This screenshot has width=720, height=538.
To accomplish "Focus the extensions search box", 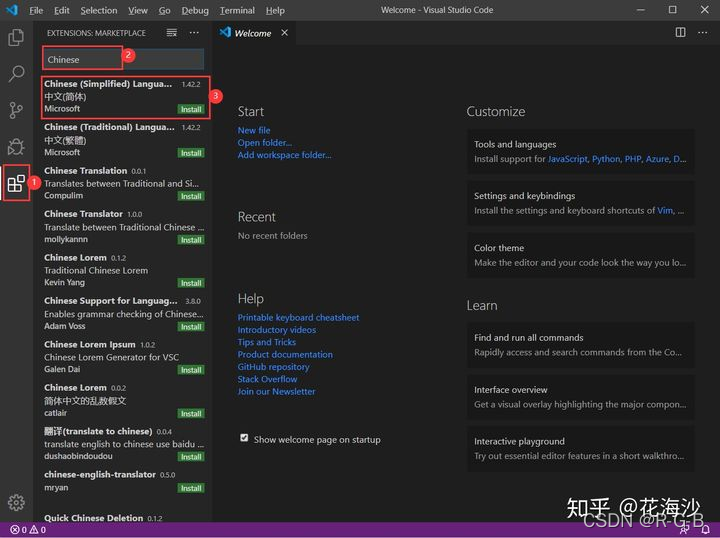I will [123, 59].
